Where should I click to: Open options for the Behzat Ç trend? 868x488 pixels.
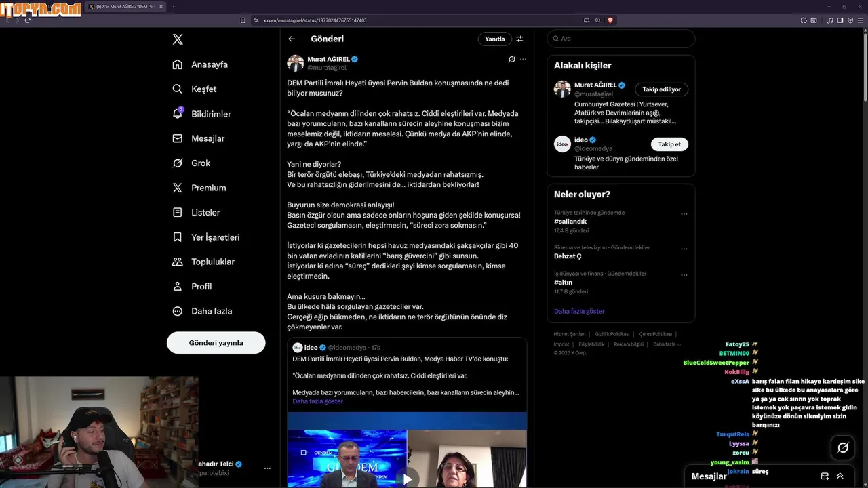point(684,249)
